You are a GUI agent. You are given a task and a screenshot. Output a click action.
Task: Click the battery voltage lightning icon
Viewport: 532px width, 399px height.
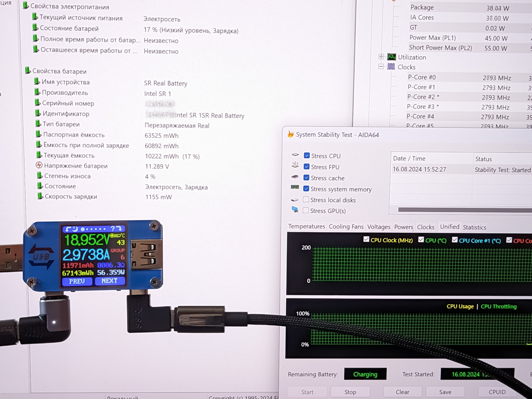39,165
